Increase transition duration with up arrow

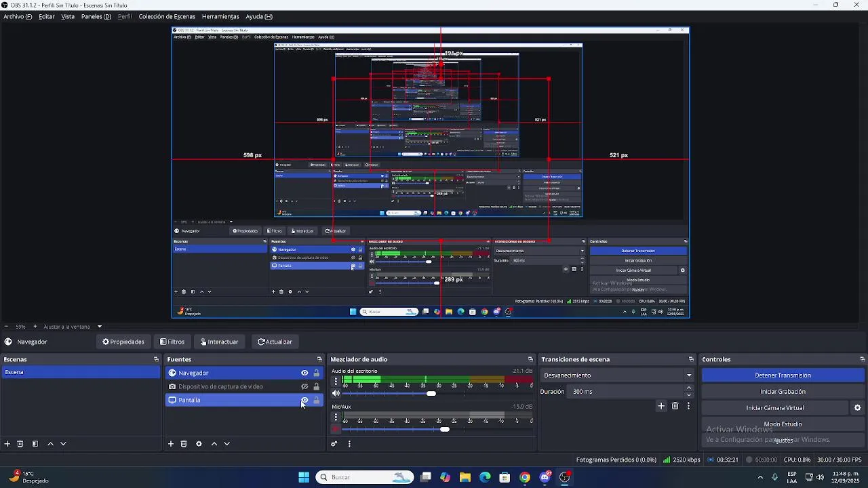pos(689,388)
